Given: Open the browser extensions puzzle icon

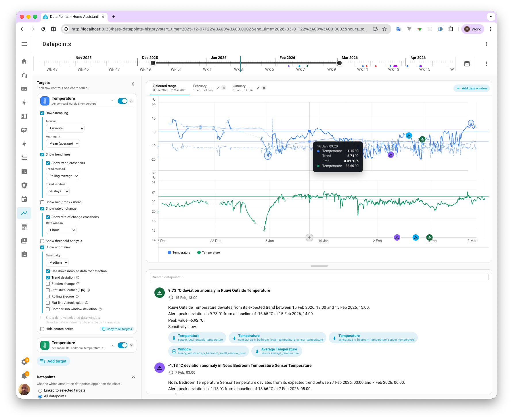Looking at the screenshot, I should pyautogui.click(x=451, y=29).
